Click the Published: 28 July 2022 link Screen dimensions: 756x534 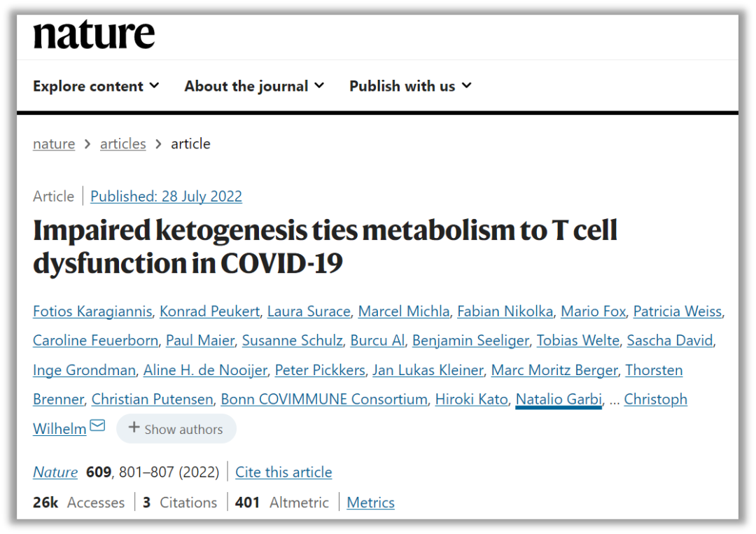[167, 196]
